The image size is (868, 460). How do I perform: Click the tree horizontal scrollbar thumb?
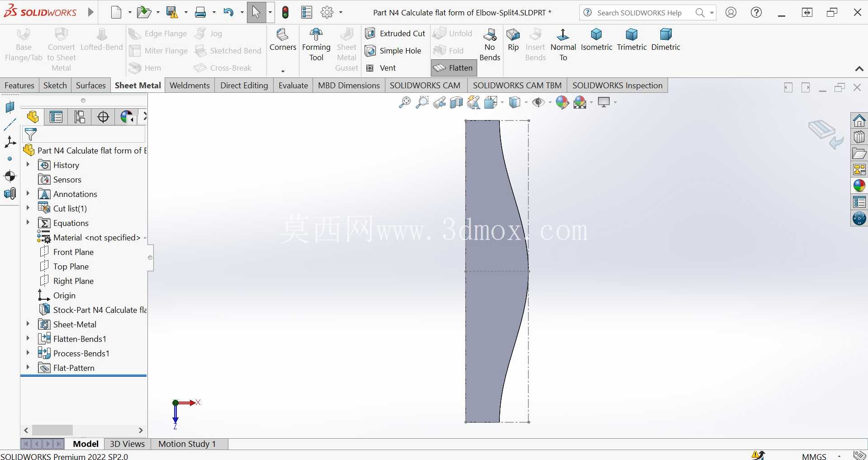[52, 430]
